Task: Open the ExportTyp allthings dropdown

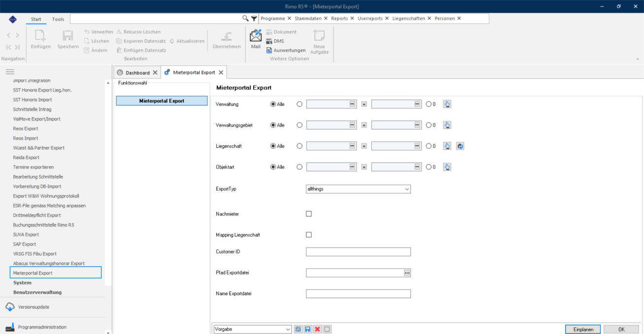Action: (358, 189)
